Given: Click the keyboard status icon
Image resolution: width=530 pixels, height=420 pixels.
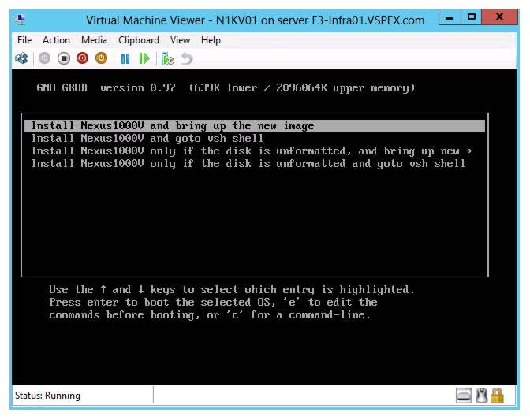Looking at the screenshot, I should (x=464, y=396).
